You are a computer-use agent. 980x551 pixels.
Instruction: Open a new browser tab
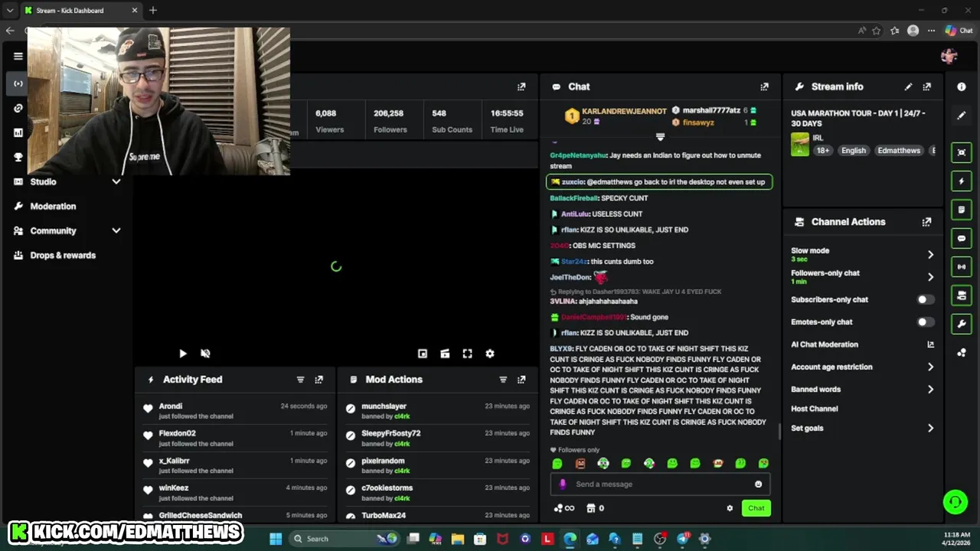pos(153,11)
